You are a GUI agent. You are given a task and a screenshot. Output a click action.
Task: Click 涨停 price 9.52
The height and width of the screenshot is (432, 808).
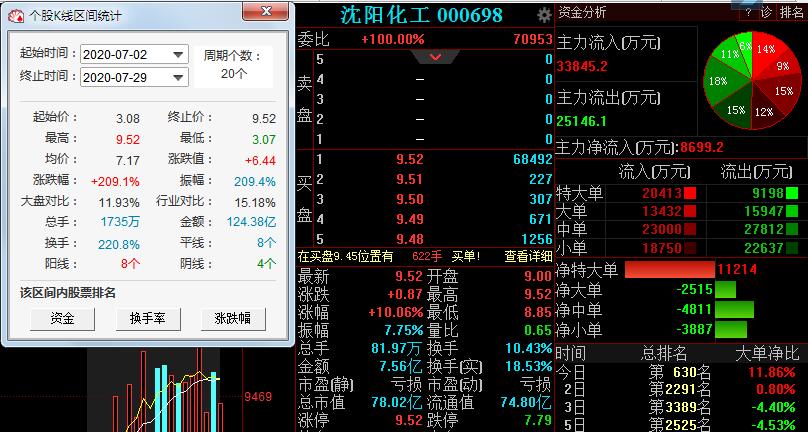coord(410,420)
